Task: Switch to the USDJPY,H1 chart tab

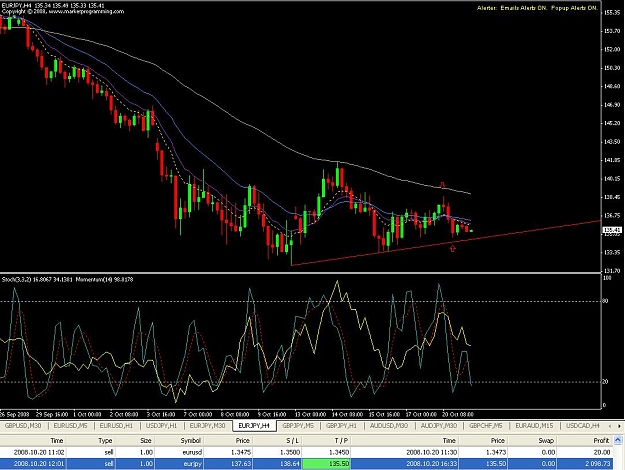Action: 161,426
